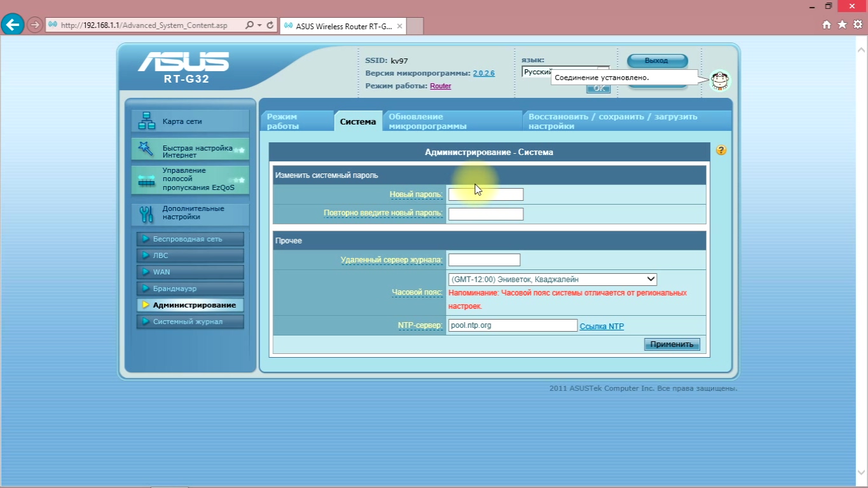Click the quick Internet setup wand icon
This screenshot has width=868, height=488.
pos(146,149)
